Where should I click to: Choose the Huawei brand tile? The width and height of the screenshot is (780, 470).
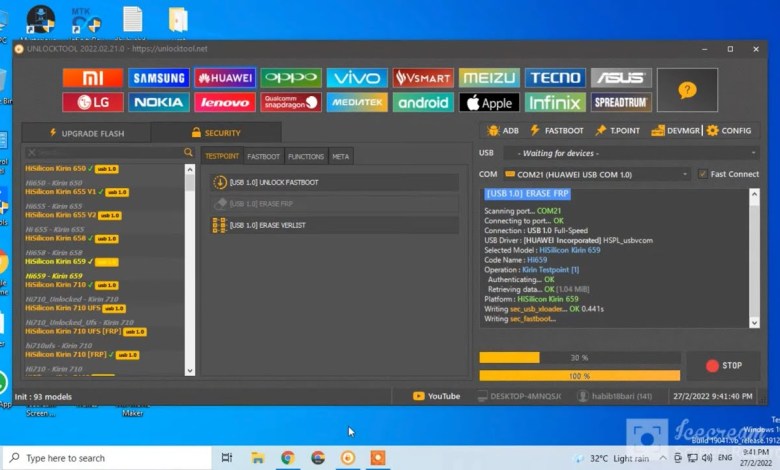[x=224, y=78]
